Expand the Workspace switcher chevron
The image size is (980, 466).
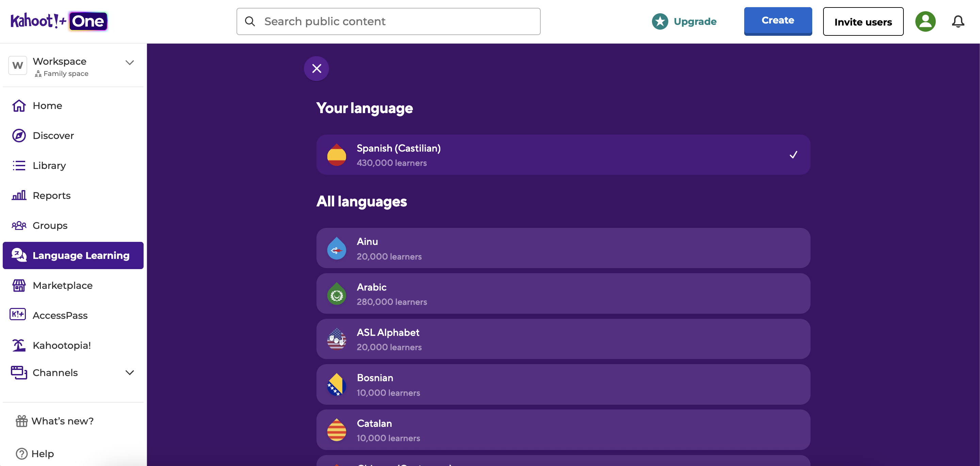click(x=130, y=62)
